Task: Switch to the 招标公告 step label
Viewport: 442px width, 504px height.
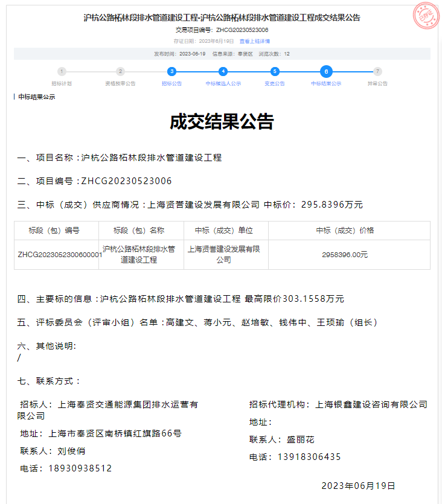Action: click(x=171, y=84)
